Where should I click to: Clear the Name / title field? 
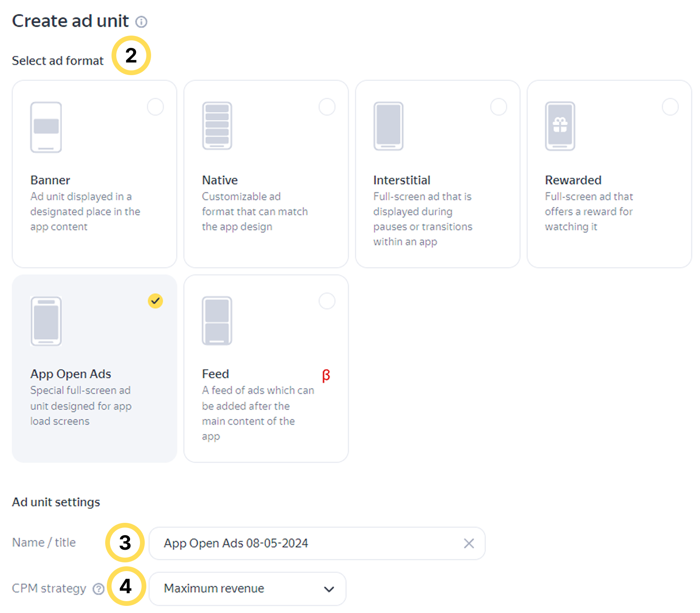click(469, 543)
